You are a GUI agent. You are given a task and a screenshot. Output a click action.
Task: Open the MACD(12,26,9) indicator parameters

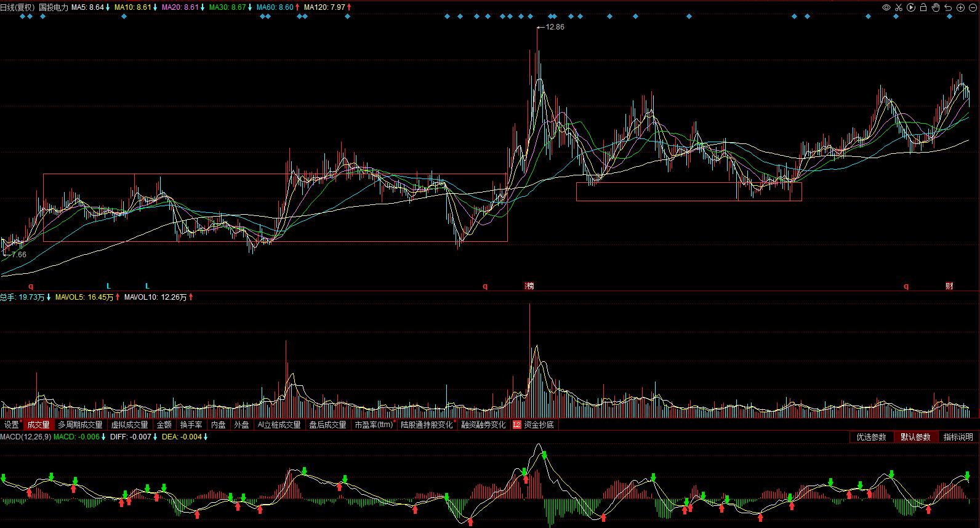point(25,437)
